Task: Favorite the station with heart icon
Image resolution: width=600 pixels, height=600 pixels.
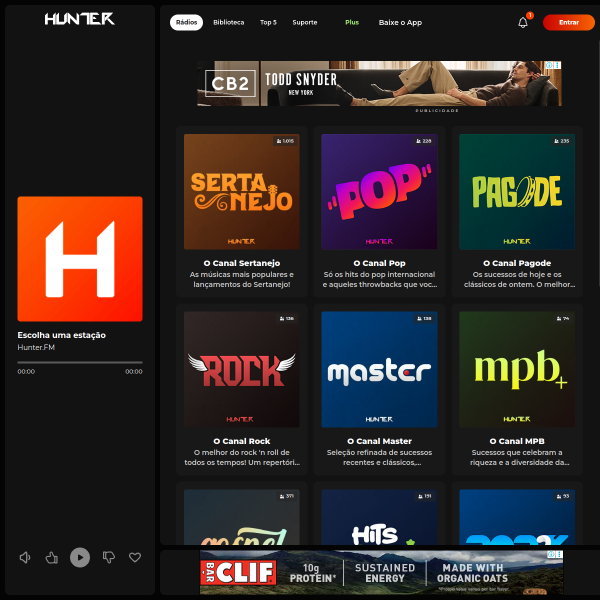Action: click(x=135, y=558)
